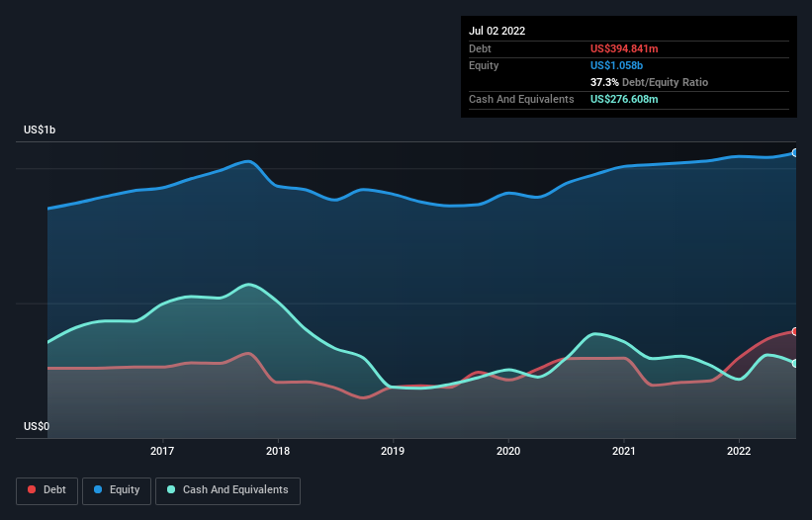
Task: Click the blue Equity legend dot
Action: click(98, 489)
